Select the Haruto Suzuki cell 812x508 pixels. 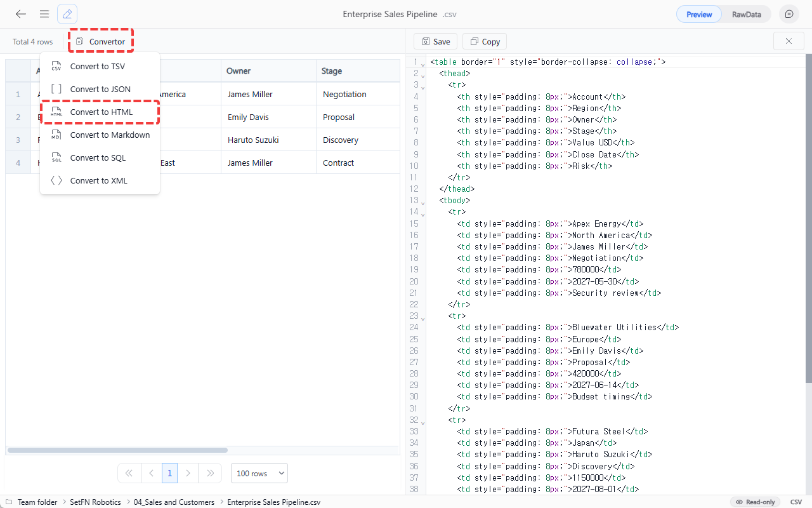pos(268,140)
